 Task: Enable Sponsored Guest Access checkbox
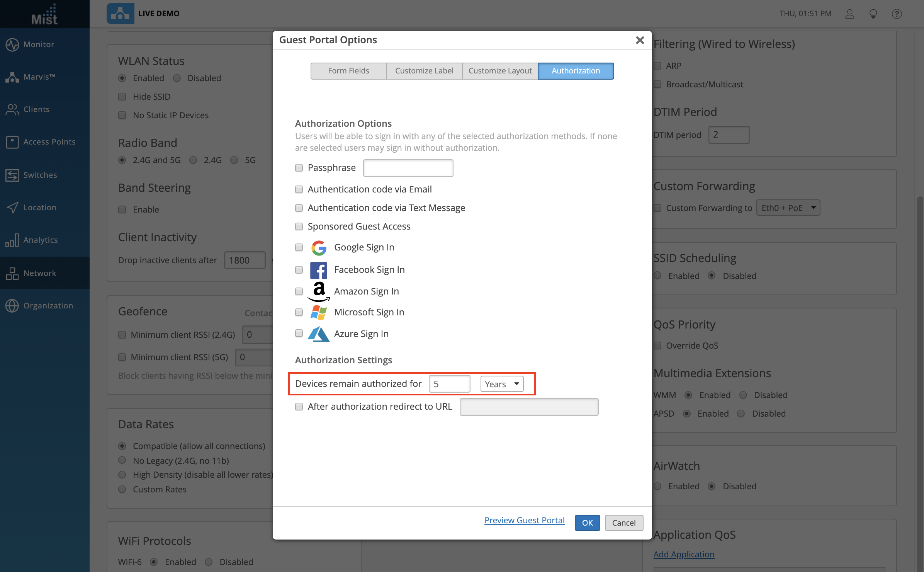(299, 226)
